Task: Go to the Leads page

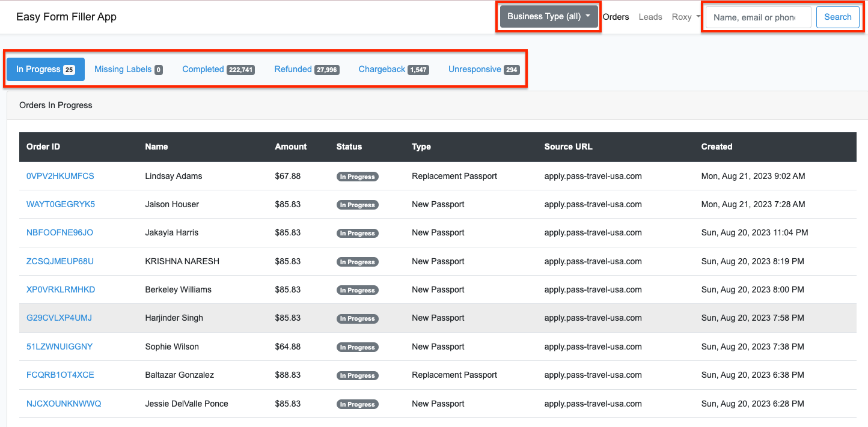Action: [650, 17]
